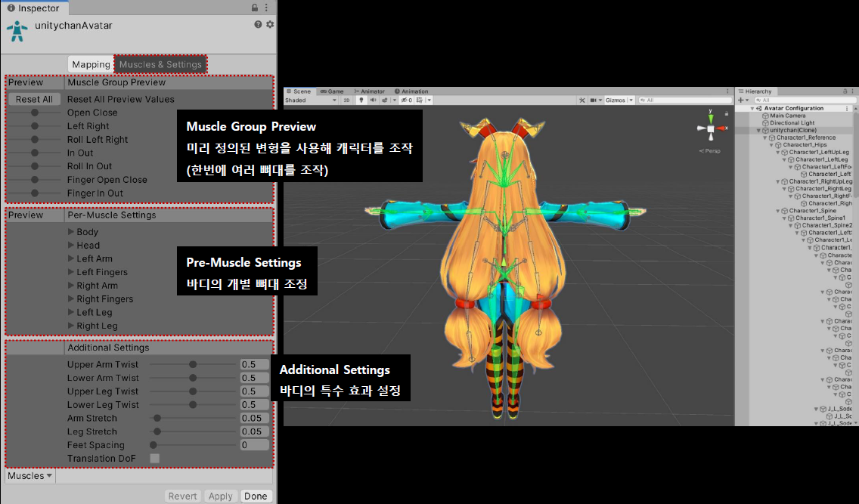Open the Scene effects dropdown arrow
The width and height of the screenshot is (859, 504).
click(395, 100)
